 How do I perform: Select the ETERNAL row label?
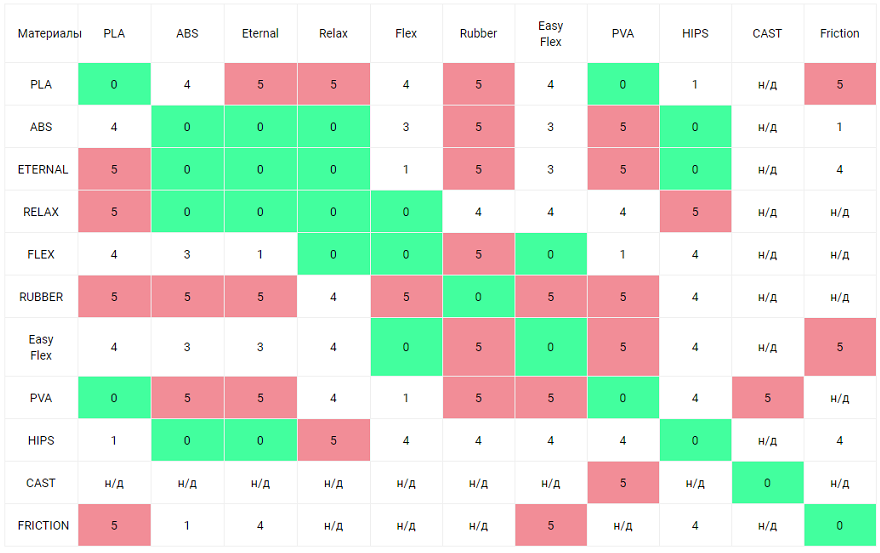(41, 170)
